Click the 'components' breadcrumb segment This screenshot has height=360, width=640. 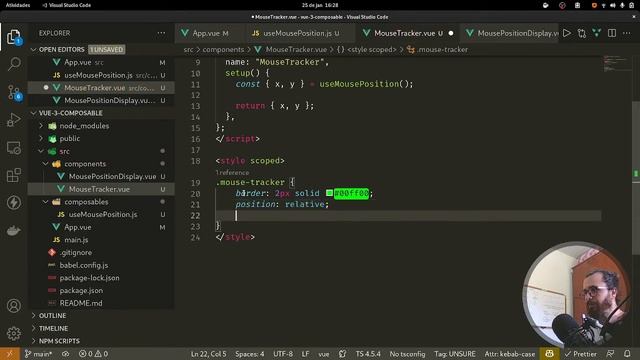[223, 49]
